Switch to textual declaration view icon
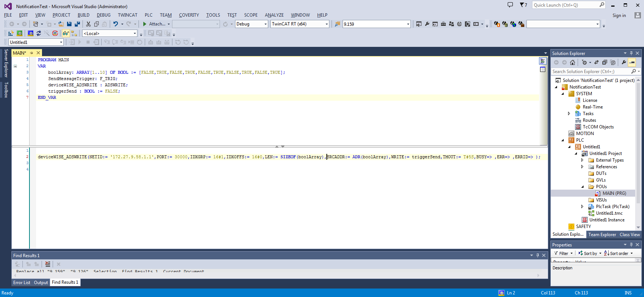Screen dimensions: 644x297 pyautogui.click(x=543, y=61)
